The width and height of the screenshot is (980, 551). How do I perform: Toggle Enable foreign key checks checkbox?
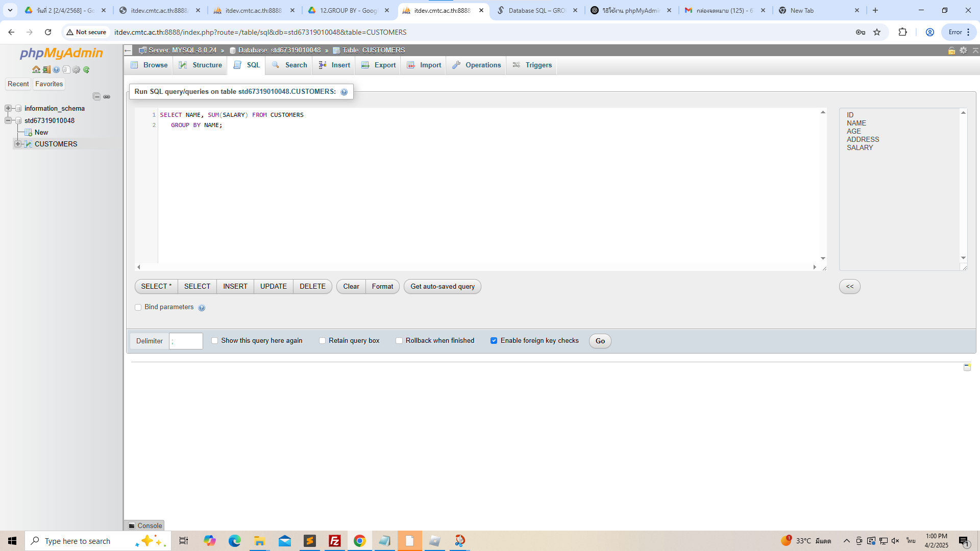(494, 340)
